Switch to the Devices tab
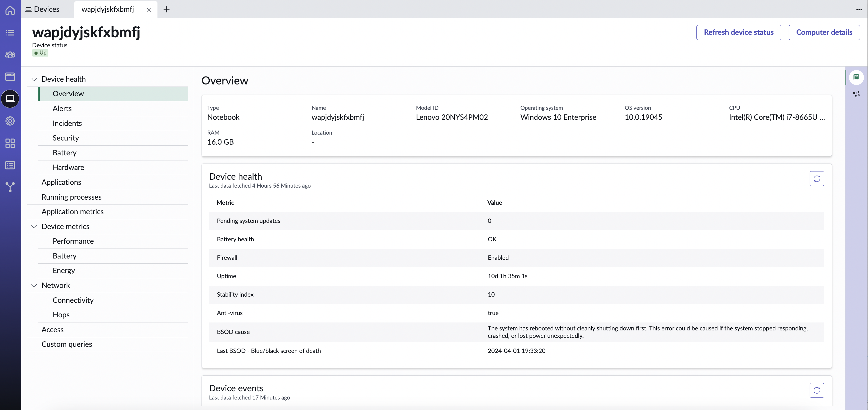 click(x=43, y=9)
